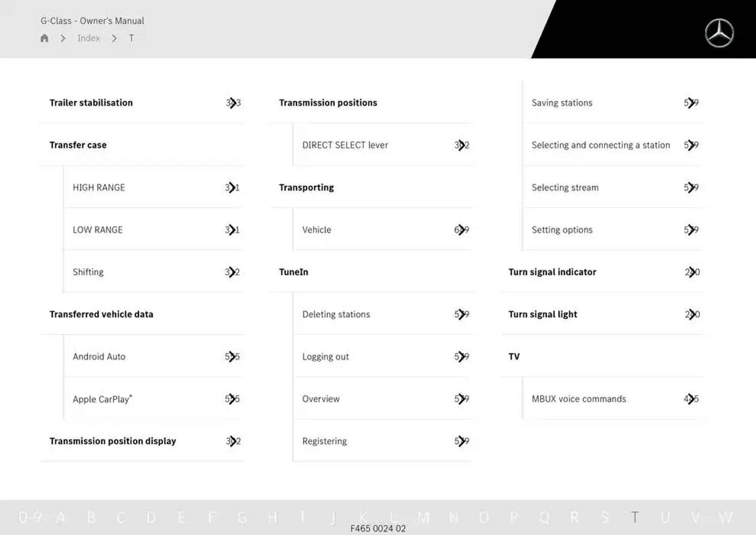Navigate to Transmission positions section
This screenshot has height=535, width=756.
(x=328, y=102)
